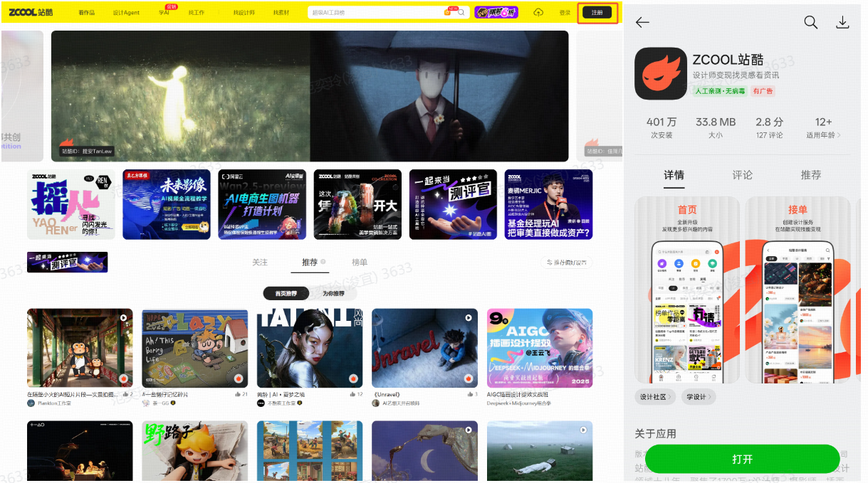The height and width of the screenshot is (483, 868).
Task: Select the 推荐 tab in the app store panel
Action: click(x=811, y=175)
